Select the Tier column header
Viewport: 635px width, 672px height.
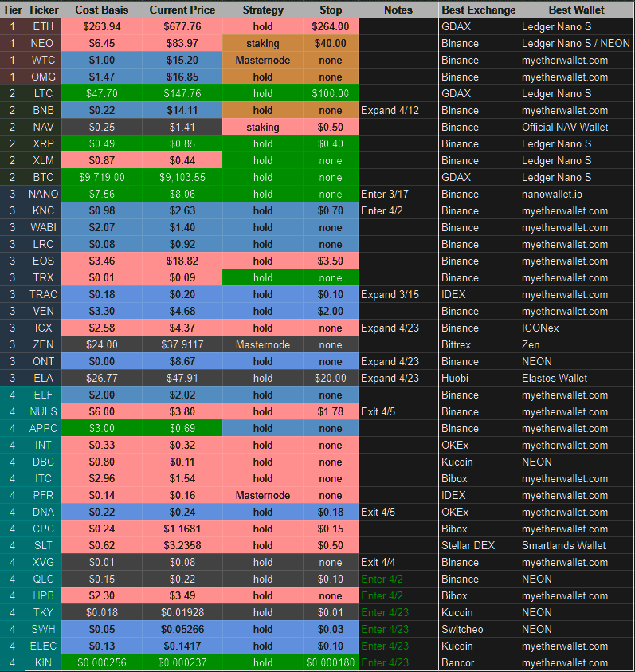(x=13, y=10)
